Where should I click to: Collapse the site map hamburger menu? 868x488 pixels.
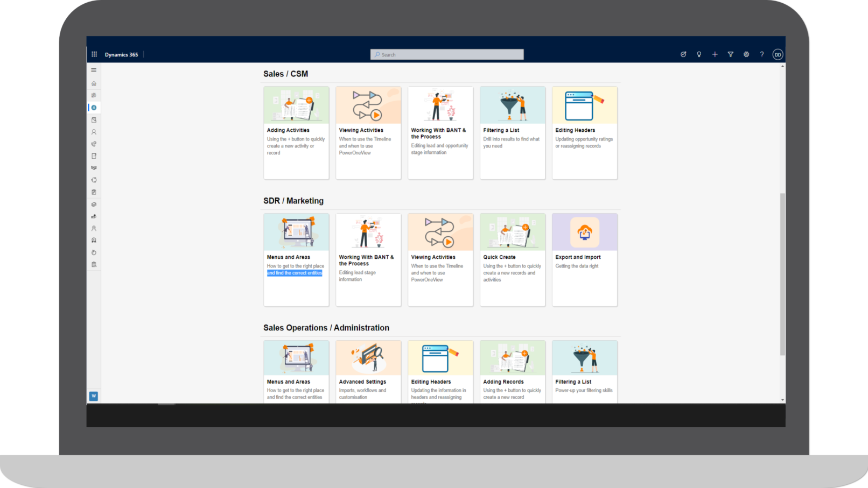[x=94, y=70]
